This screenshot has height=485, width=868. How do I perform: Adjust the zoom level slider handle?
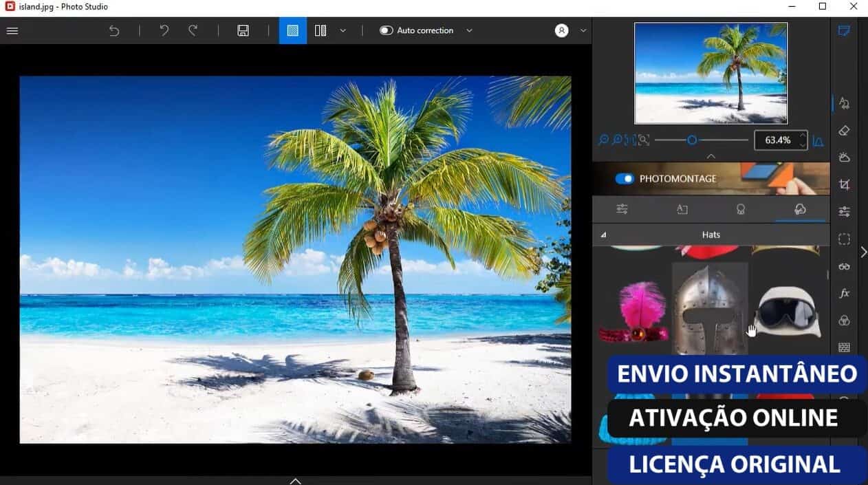(x=692, y=140)
